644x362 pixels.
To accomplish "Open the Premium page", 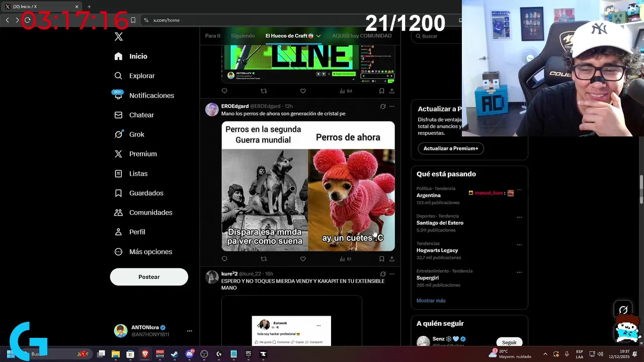I will (135, 154).
